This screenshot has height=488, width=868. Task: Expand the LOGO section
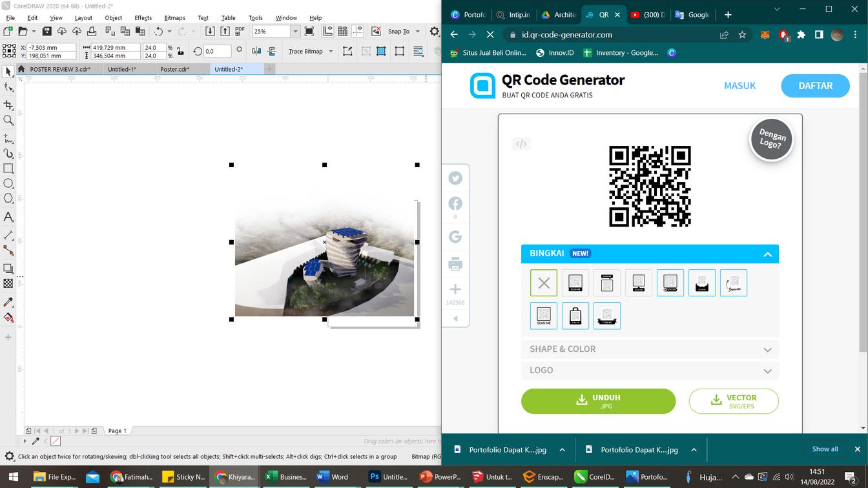[x=650, y=371]
